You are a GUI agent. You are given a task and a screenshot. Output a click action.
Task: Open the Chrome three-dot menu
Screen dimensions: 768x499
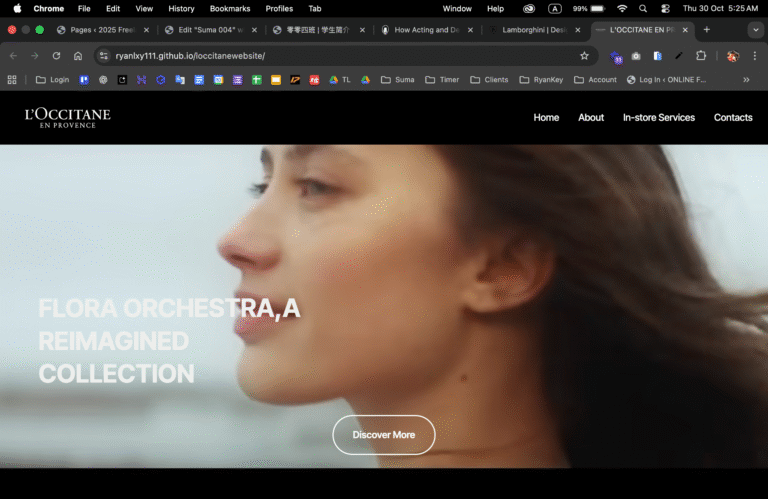point(755,56)
